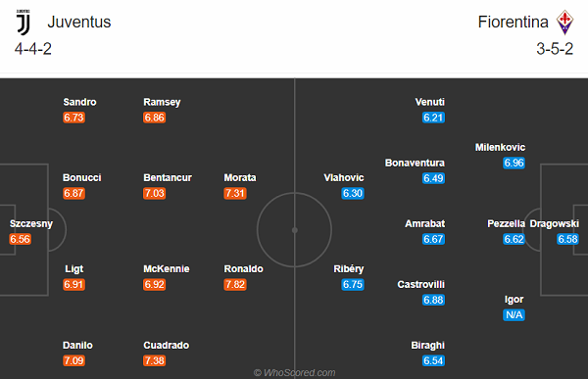Click Cuadrado's 7.38 rating badge
This screenshot has height=379, width=588.
point(155,360)
